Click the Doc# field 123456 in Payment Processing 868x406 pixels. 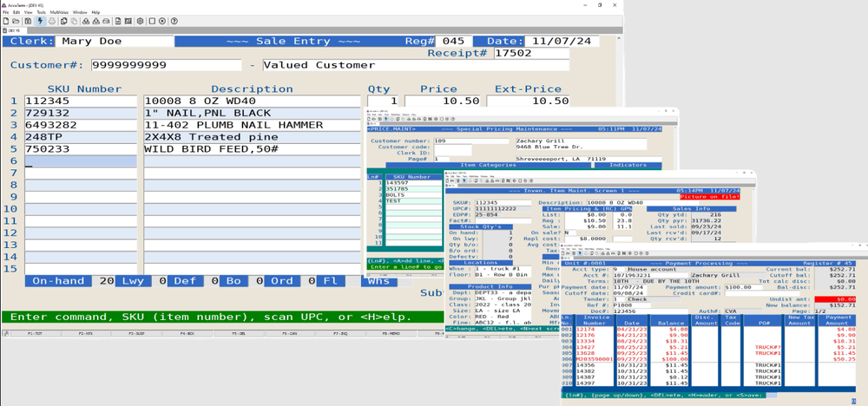(x=650, y=311)
